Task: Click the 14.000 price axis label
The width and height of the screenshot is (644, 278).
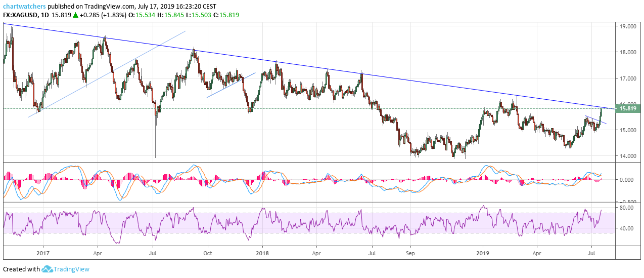Action: tap(627, 156)
